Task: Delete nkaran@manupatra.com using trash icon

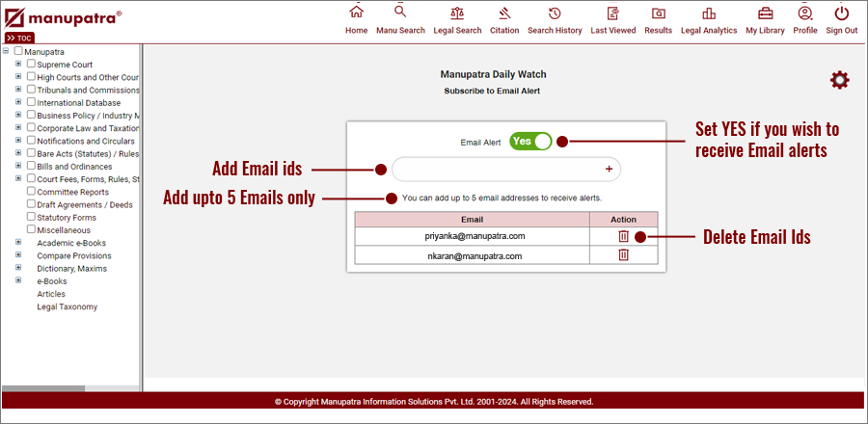Action: click(x=623, y=254)
